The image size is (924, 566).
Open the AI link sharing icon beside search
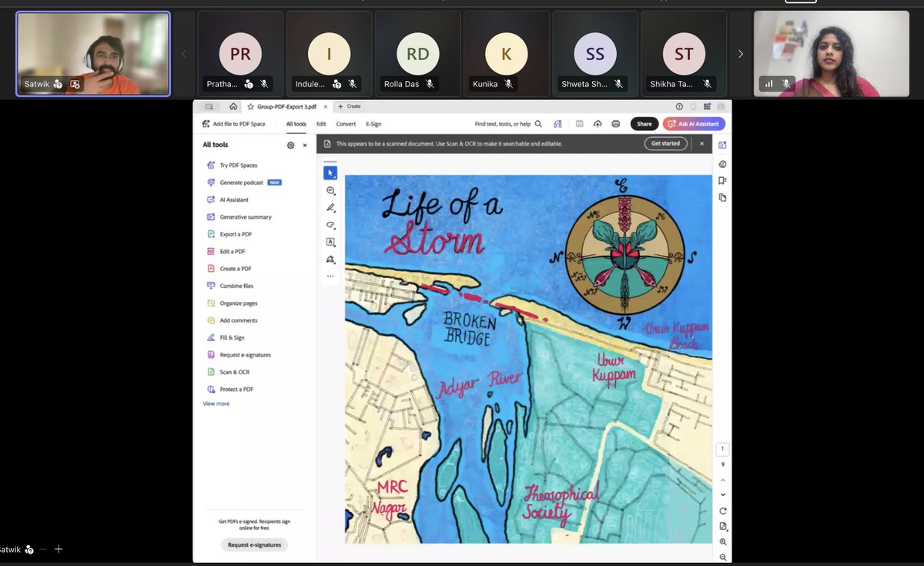557,123
